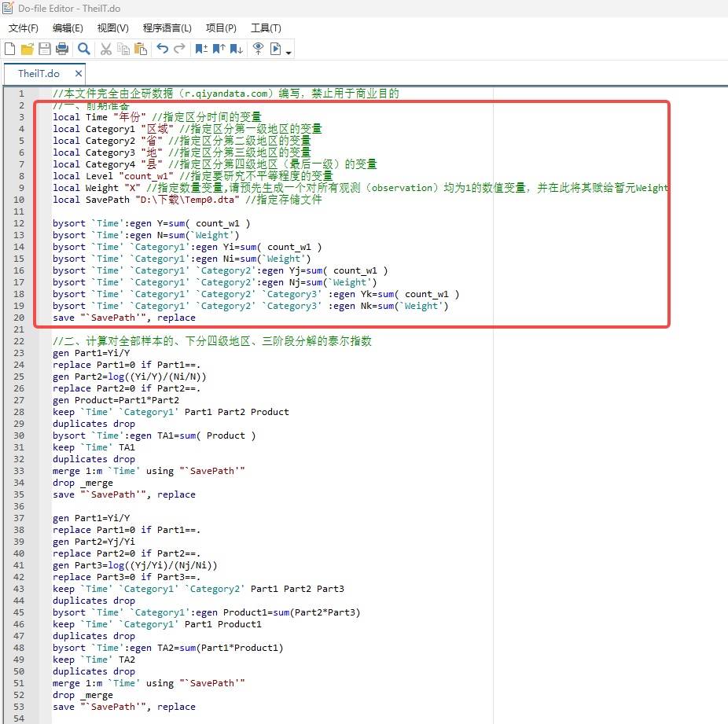Select the TheilT.do tab
The image size is (728, 724).
[x=39, y=74]
